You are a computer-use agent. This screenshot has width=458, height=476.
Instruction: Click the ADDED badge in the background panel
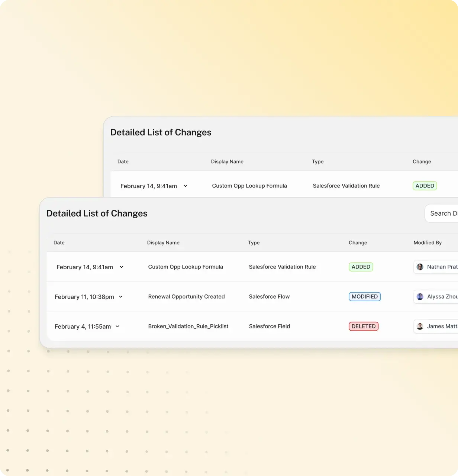[x=425, y=186]
